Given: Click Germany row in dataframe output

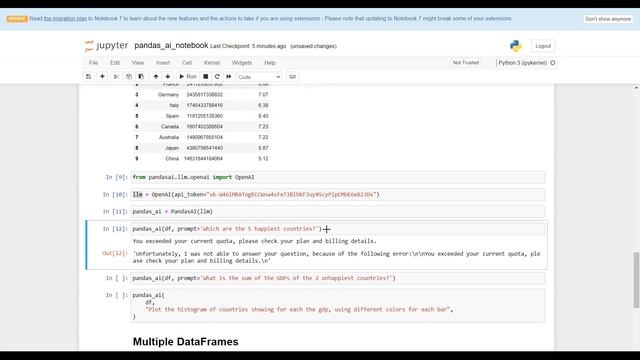Looking at the screenshot, I should pos(202,95).
